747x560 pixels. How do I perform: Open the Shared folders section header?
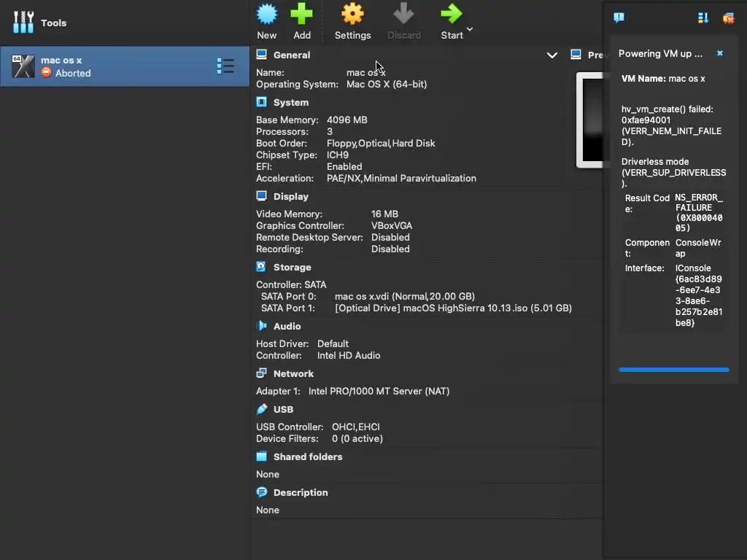pos(308,456)
